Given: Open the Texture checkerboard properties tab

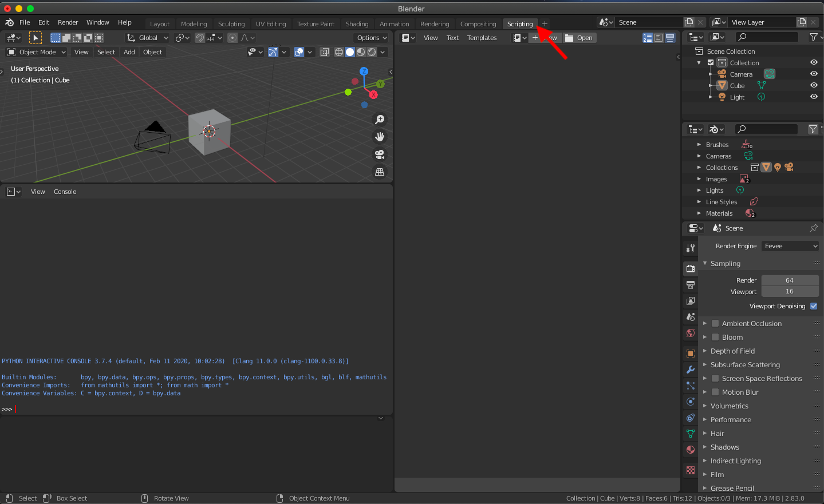Looking at the screenshot, I should pos(691,470).
